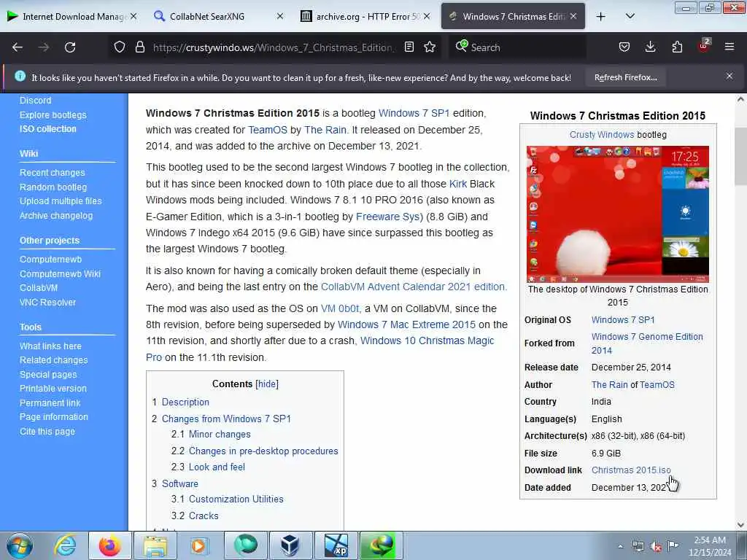Viewport: 747px width, 560px height.
Task: Open the Firefox hamburger menu
Action: [x=729, y=47]
